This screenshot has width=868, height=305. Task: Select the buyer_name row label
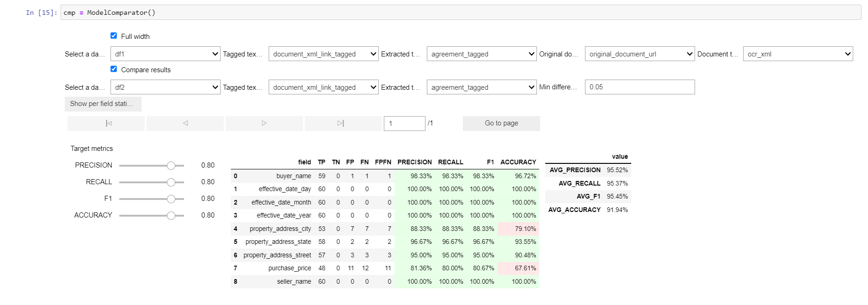tap(294, 176)
